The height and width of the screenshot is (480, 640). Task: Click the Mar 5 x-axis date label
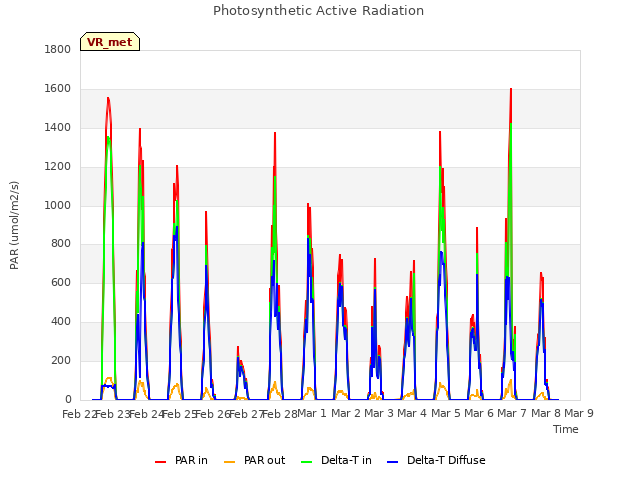pos(446,413)
